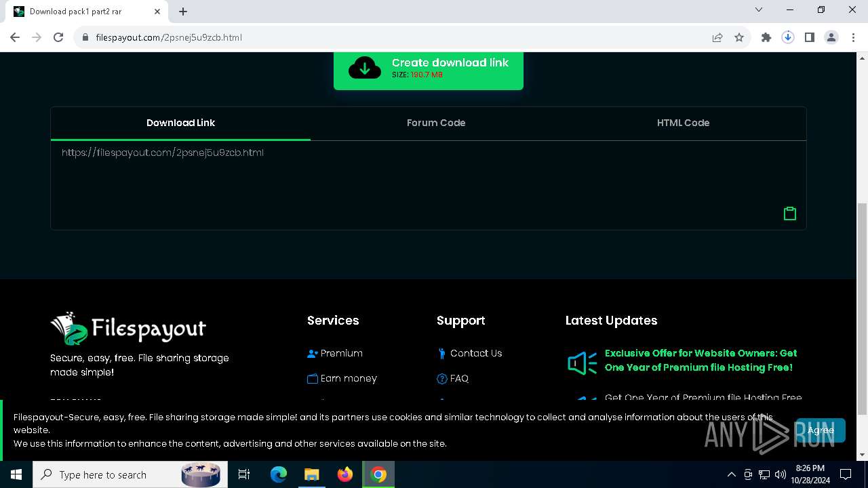Click the FAQ question mark icon
This screenshot has width=868, height=488.
tap(442, 379)
